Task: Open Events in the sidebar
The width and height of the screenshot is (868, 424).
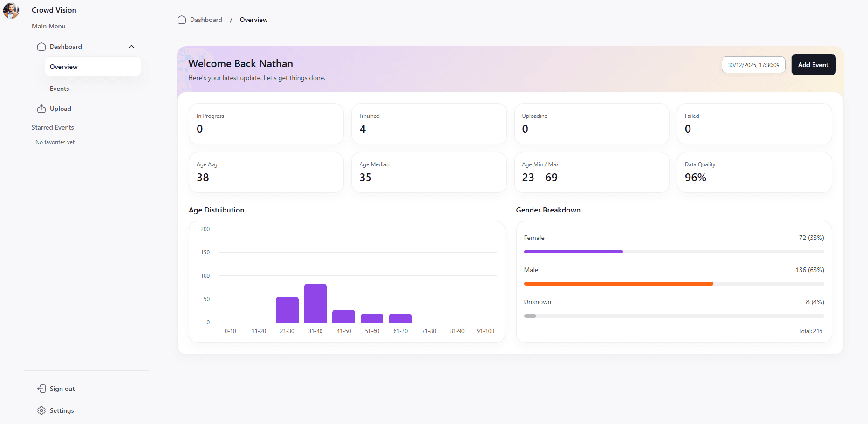Action: click(60, 89)
